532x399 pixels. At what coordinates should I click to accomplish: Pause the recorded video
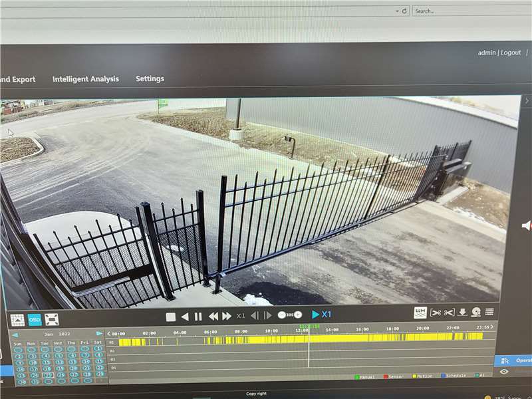(x=198, y=317)
